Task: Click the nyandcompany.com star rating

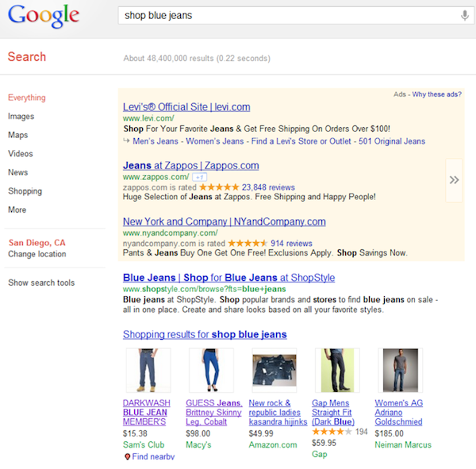Action: 248,244
